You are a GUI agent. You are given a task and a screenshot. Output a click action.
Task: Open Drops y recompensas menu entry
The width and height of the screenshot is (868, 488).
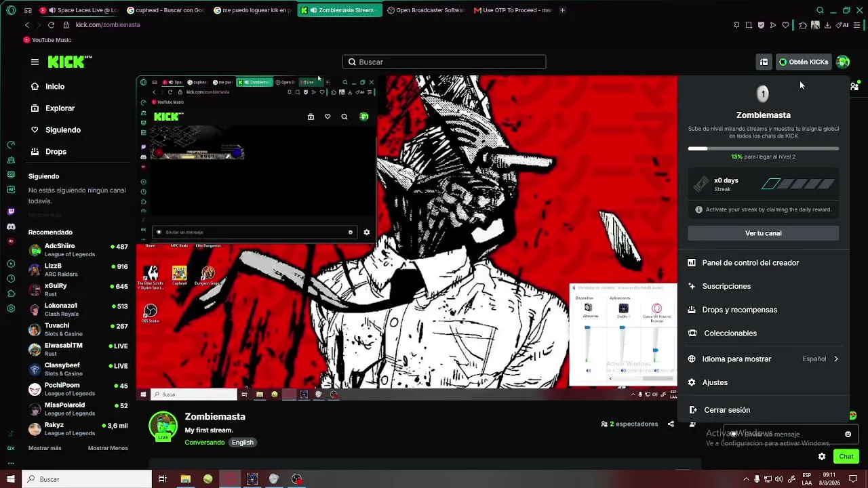click(764, 310)
